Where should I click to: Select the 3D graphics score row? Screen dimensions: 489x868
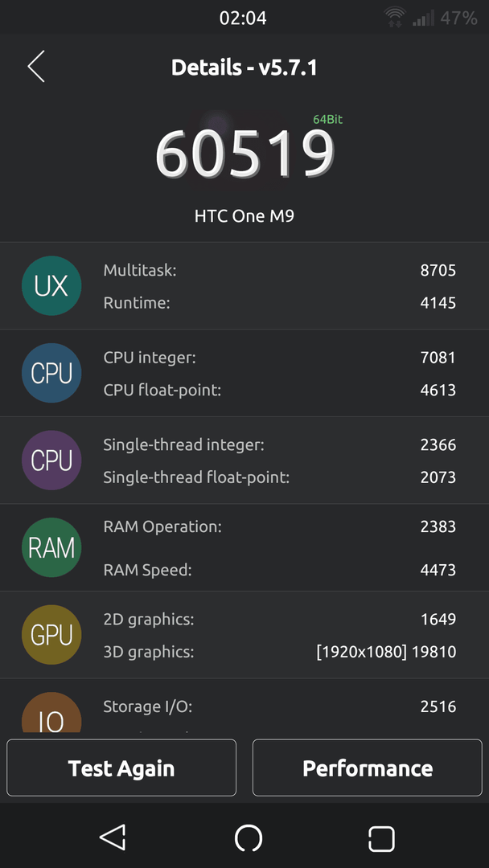click(280, 652)
